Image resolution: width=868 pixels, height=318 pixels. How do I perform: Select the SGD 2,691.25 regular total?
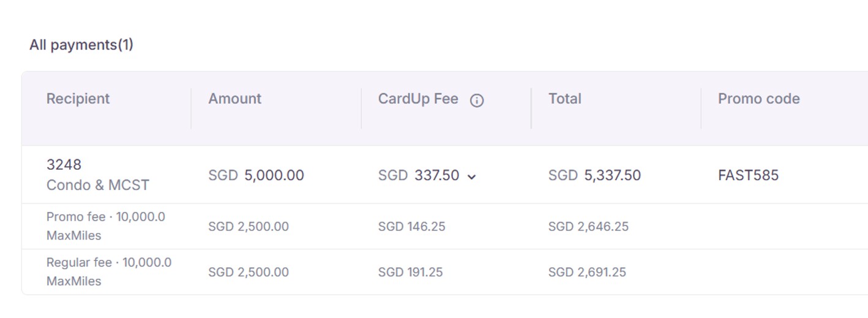pyautogui.click(x=587, y=272)
